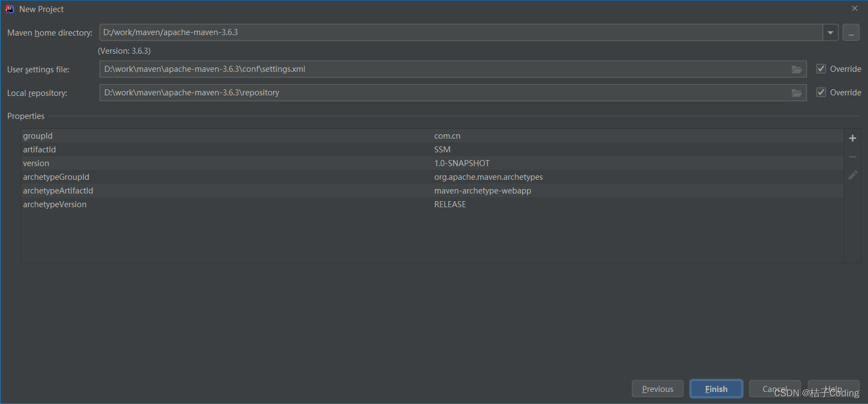The width and height of the screenshot is (868, 404).
Task: Select the version property row
Action: click(432, 163)
